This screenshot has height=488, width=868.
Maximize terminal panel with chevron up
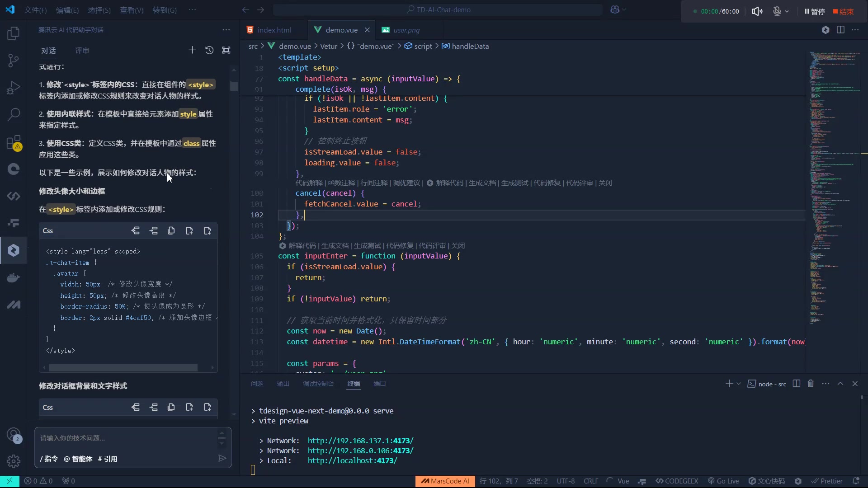[x=840, y=384]
